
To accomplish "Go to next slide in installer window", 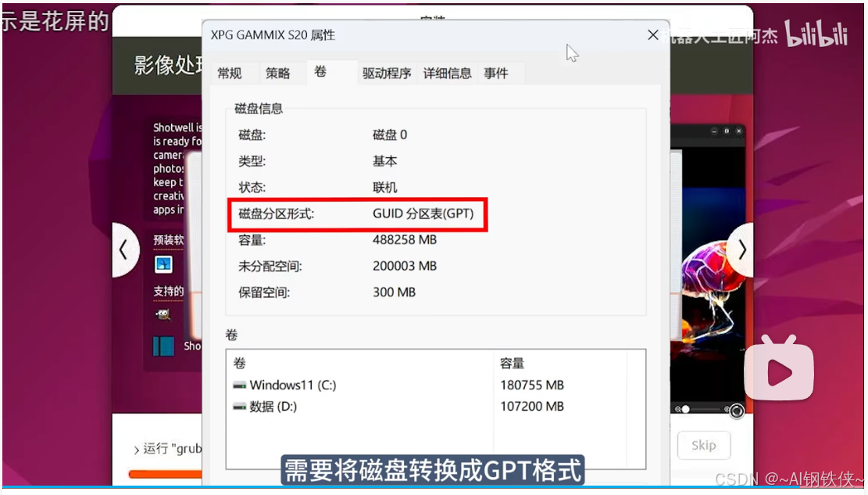I will (741, 250).
